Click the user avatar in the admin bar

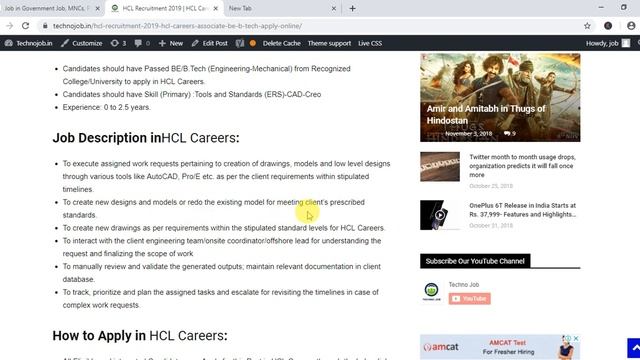click(626, 43)
